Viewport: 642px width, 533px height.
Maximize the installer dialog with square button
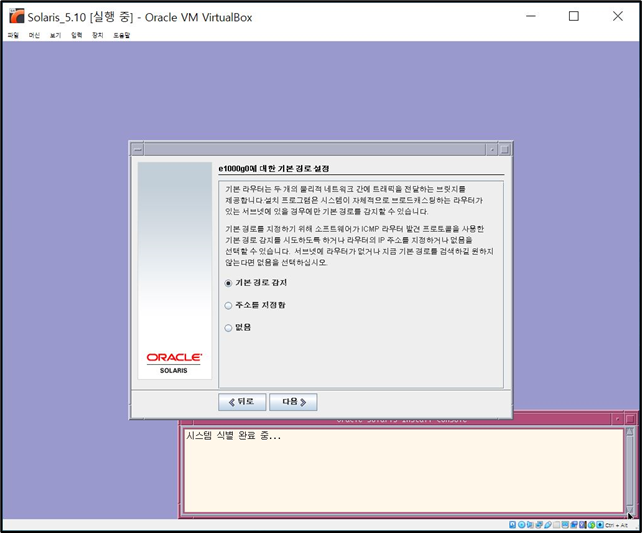point(505,149)
